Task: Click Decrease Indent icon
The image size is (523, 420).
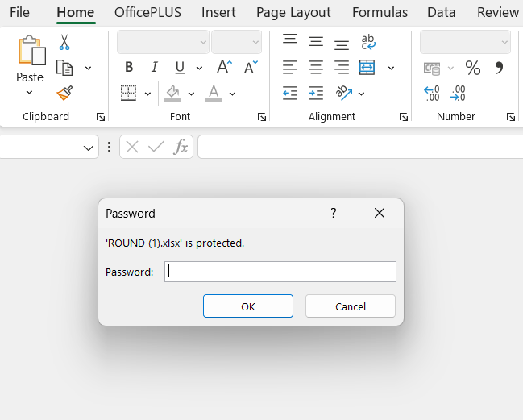Action: pos(290,93)
